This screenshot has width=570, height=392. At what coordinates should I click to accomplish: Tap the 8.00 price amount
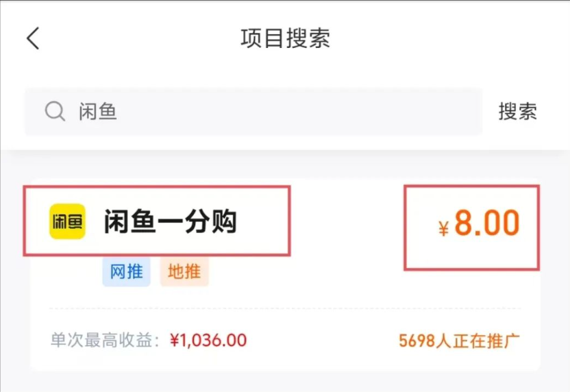[x=486, y=223]
